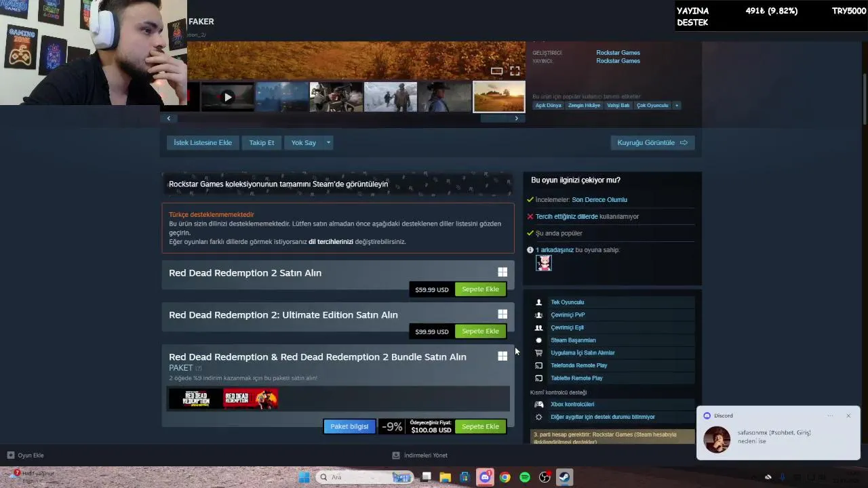868x488 pixels.
Task: Play the trailer video thumbnail
Action: pyautogui.click(x=227, y=97)
